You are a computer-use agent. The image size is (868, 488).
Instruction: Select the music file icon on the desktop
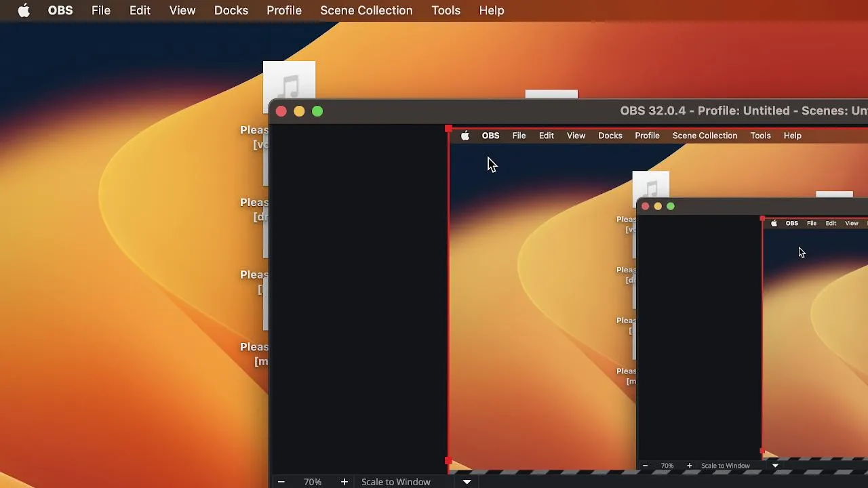point(289,87)
